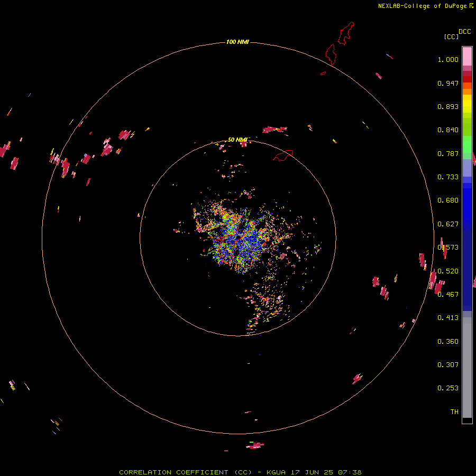Image resolution: width=476 pixels, height=476 pixels.
Task: Click the 1.000 scale value
Action: click(x=448, y=59)
